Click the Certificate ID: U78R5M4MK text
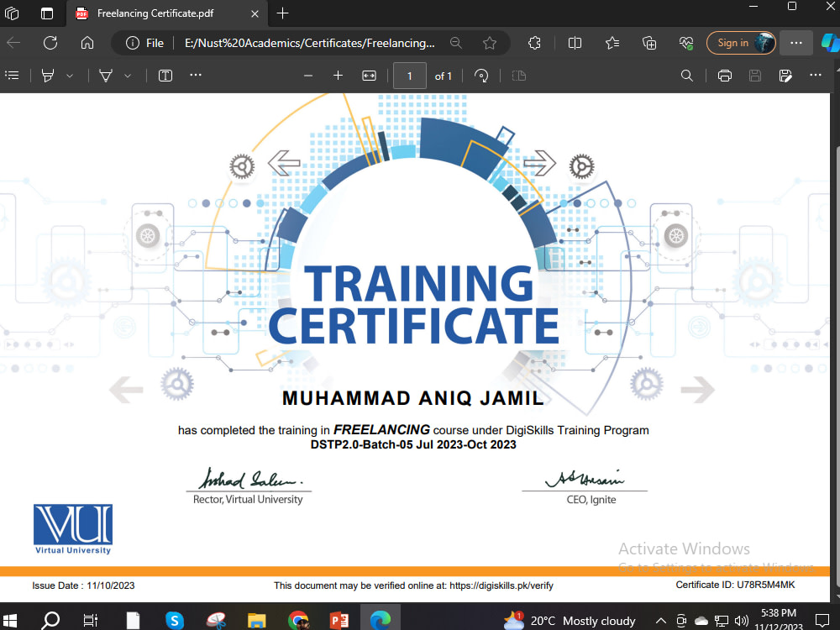Screen dimensions: 840x630 (x=735, y=585)
